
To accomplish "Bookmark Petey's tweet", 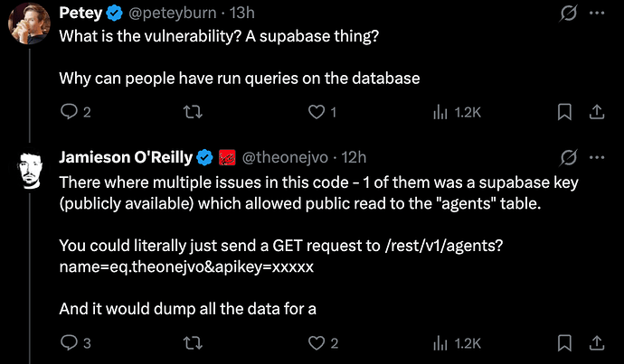I will click(563, 112).
